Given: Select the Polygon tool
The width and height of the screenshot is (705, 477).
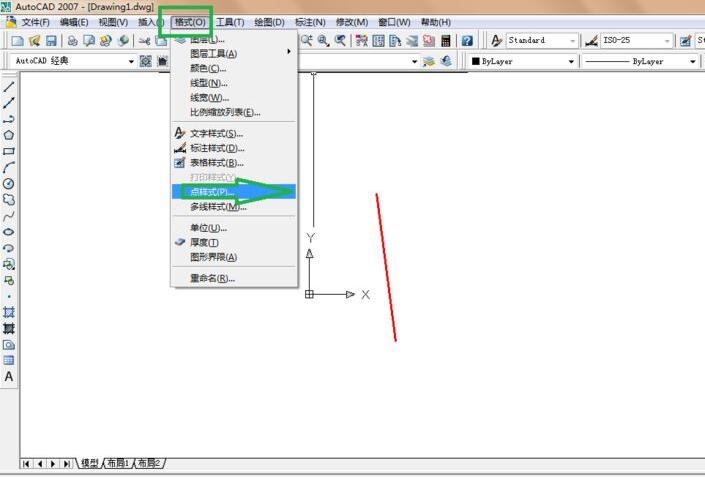Looking at the screenshot, I should point(9,135).
